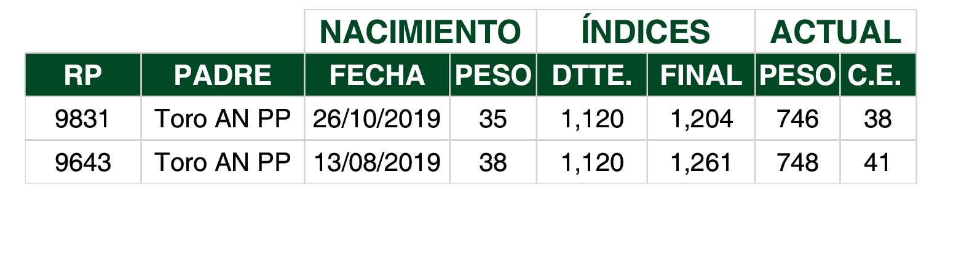Select the FINAL column header

701,75
